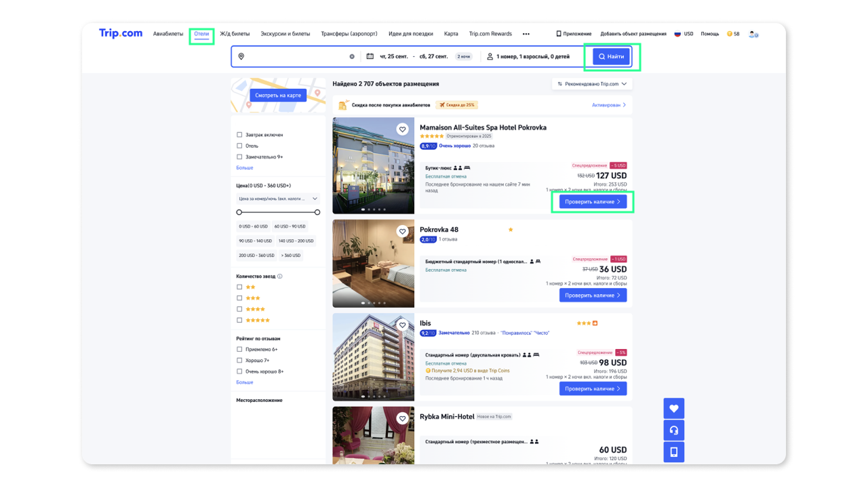Select the 0 USD - 60 USD price chip
This screenshot has height=488, width=868.
(254, 226)
